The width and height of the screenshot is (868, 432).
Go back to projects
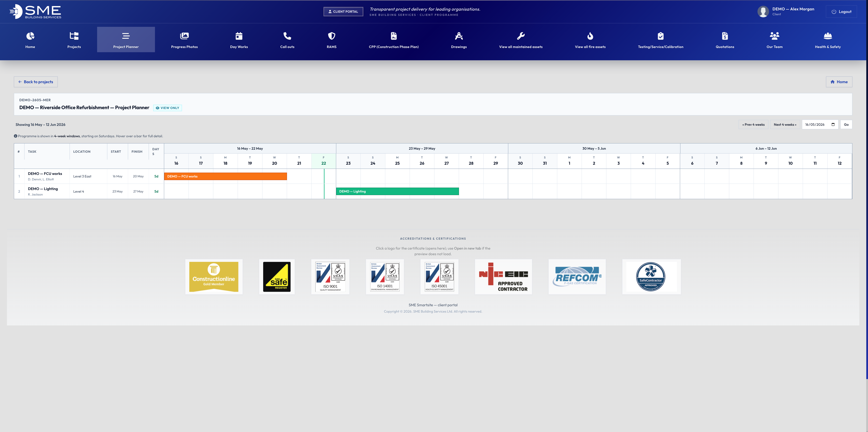click(36, 82)
